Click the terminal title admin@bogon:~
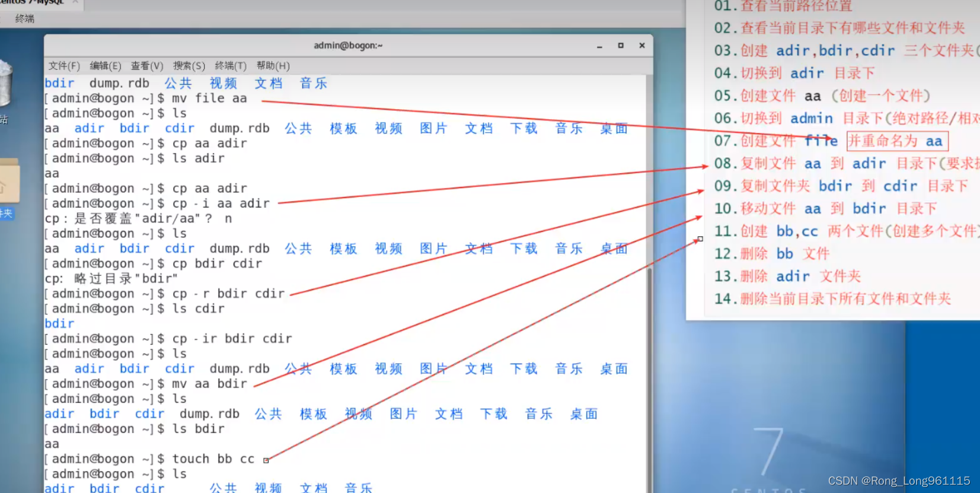Viewport: 980px width, 493px height. click(x=348, y=46)
